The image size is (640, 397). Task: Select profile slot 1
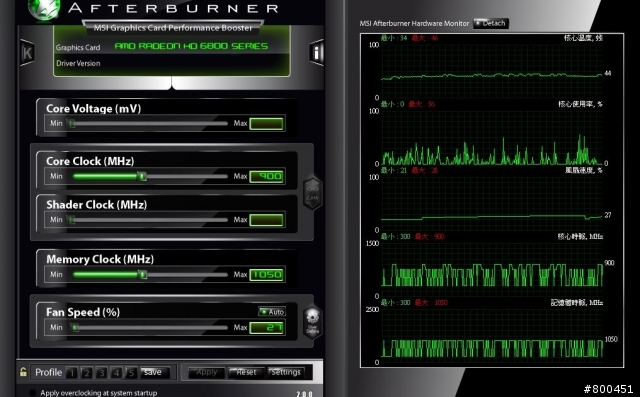point(72,373)
